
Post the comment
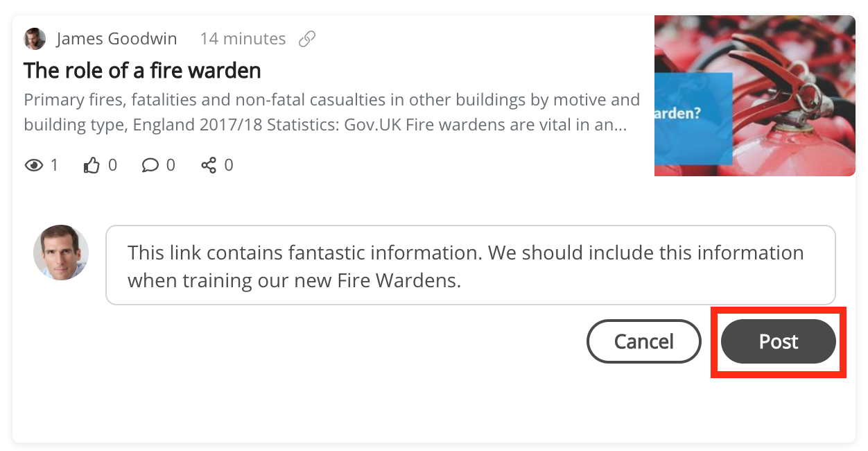click(778, 341)
